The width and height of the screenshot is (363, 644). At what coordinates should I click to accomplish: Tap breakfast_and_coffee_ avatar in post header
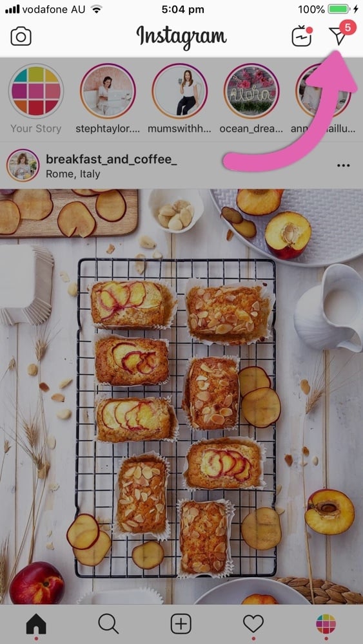(23, 165)
